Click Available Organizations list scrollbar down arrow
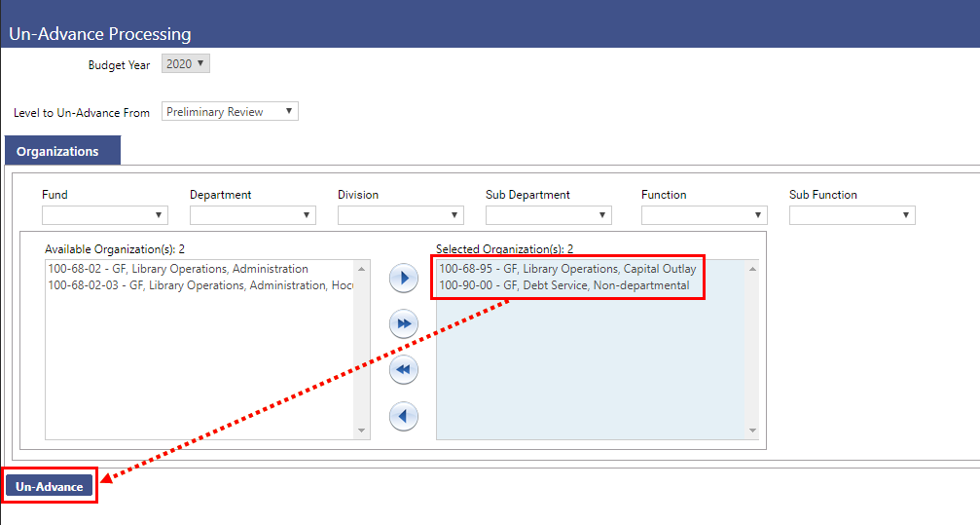The height and width of the screenshot is (525, 980). click(x=363, y=431)
